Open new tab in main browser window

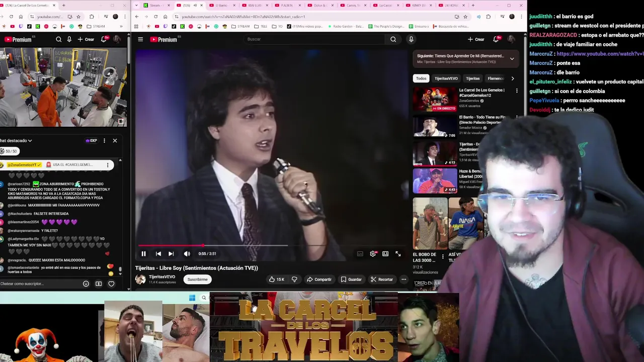point(473,6)
